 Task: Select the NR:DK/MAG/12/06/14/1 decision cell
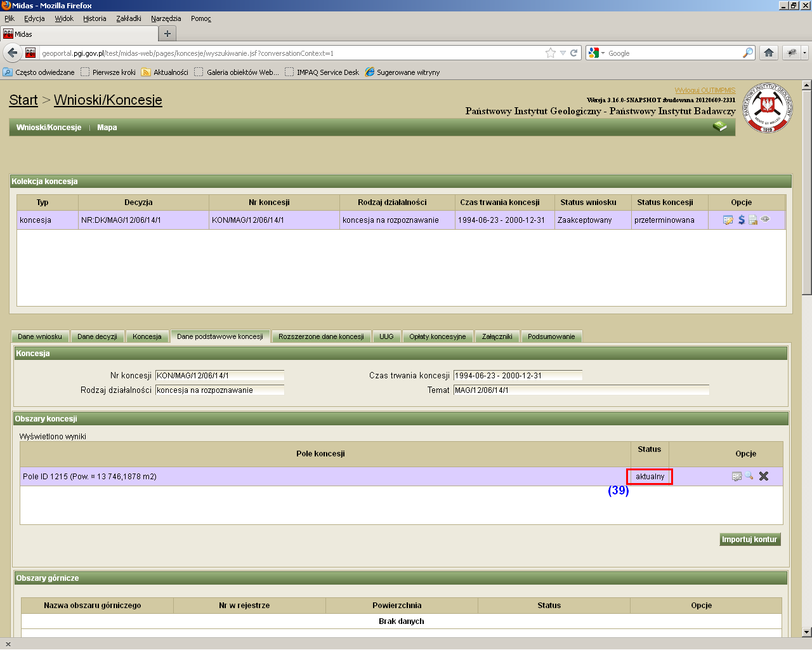click(x=143, y=220)
